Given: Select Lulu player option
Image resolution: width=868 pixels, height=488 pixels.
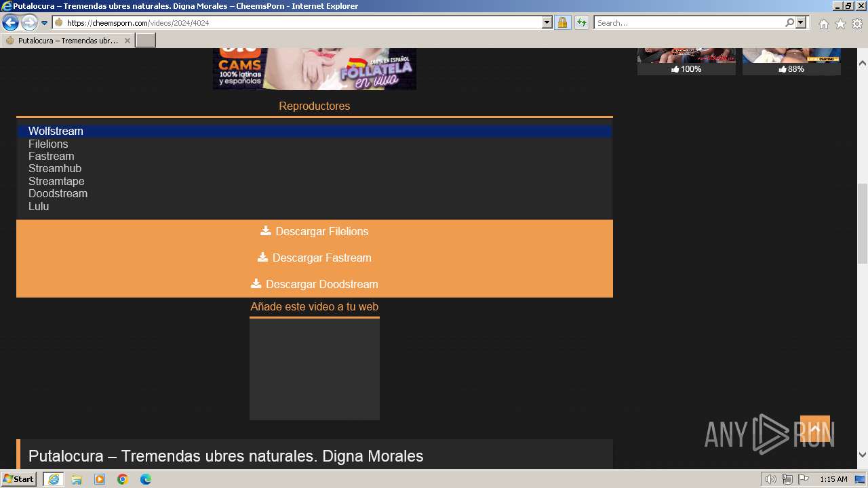Looking at the screenshot, I should point(315,206).
